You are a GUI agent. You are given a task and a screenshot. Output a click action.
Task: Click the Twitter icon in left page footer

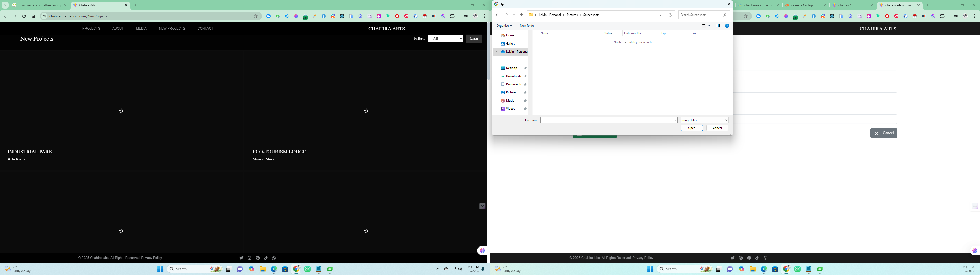tap(241, 258)
